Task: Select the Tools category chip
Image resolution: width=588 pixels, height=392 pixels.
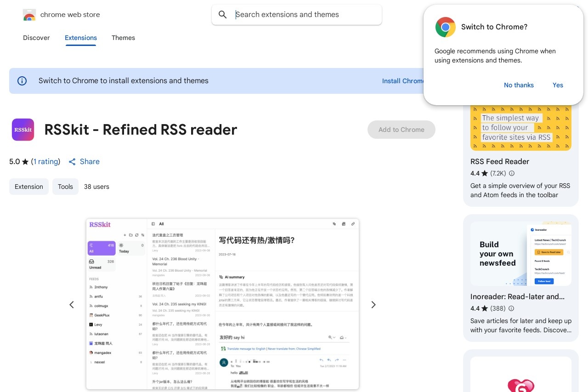Action: [65, 187]
